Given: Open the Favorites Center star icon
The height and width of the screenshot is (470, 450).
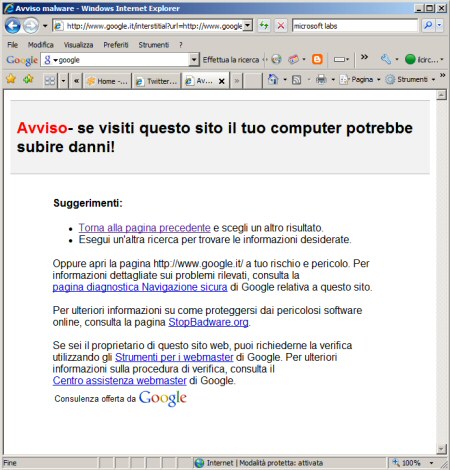Looking at the screenshot, I should 11,79.
